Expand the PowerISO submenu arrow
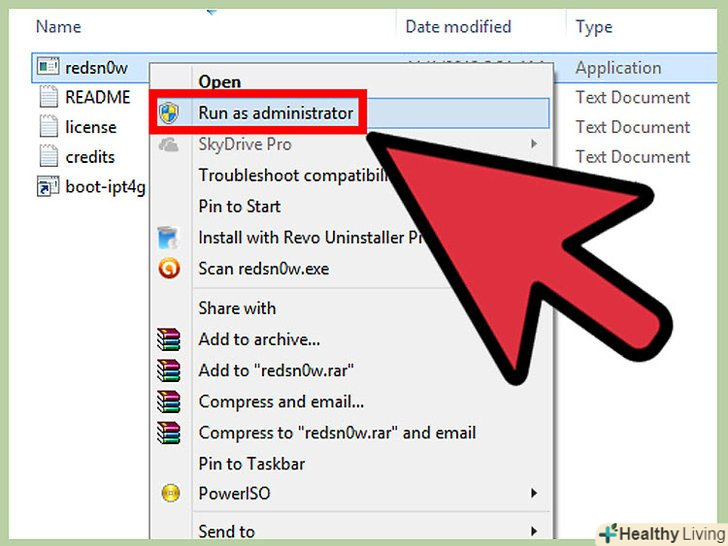Image resolution: width=728 pixels, height=546 pixels. coord(534,493)
